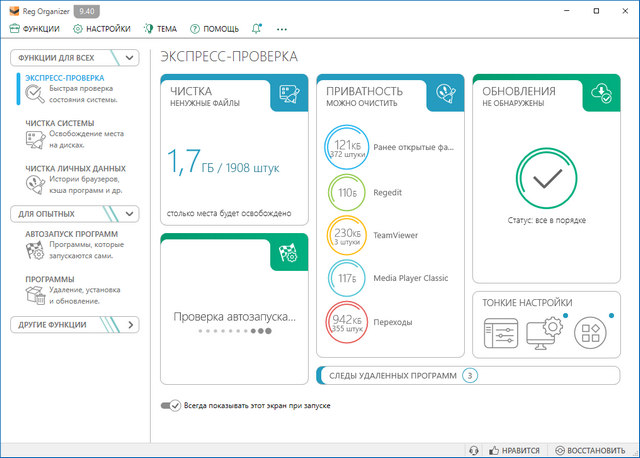Toggle 'Всегда показывать этот экран при запуске'

point(170,405)
